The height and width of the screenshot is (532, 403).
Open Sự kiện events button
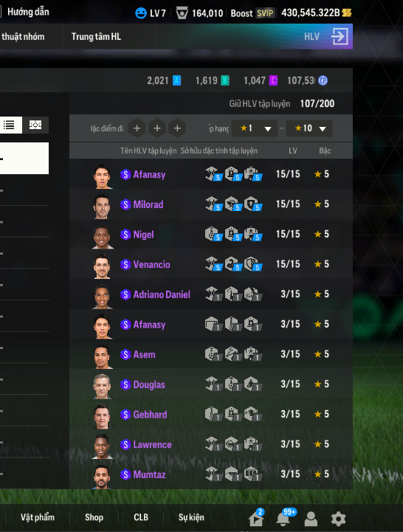(191, 517)
